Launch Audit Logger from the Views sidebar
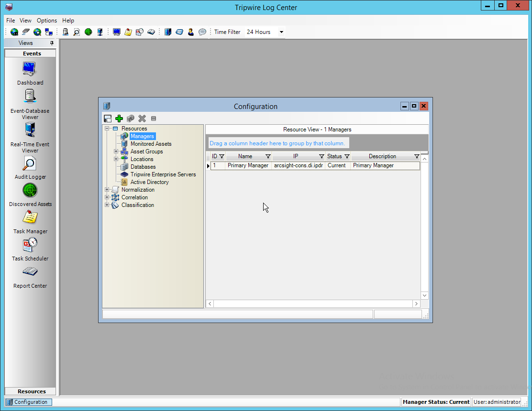 tap(30, 168)
